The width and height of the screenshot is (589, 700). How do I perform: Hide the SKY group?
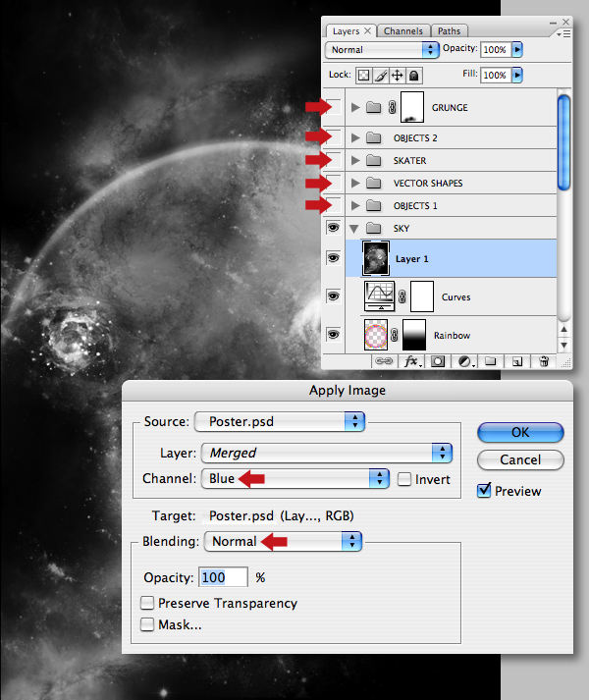(x=333, y=228)
